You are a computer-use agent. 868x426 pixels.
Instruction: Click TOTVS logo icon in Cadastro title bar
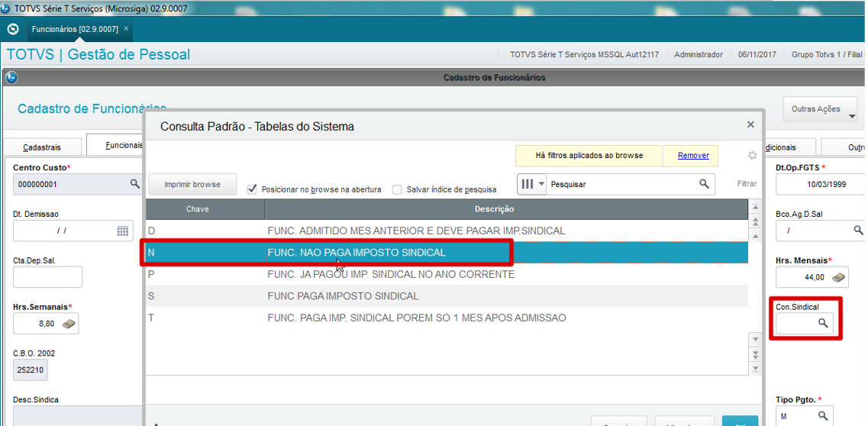pos(10,77)
